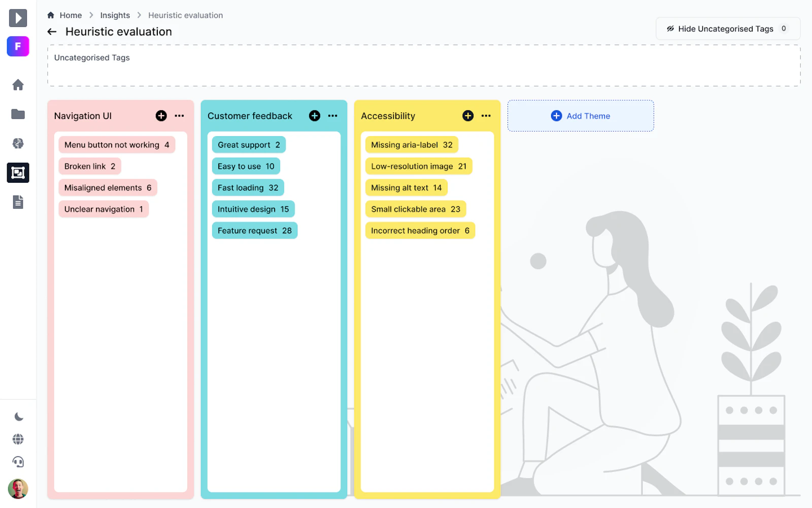812x508 pixels.
Task: Click the Customer feedback theme title
Action: coord(250,116)
